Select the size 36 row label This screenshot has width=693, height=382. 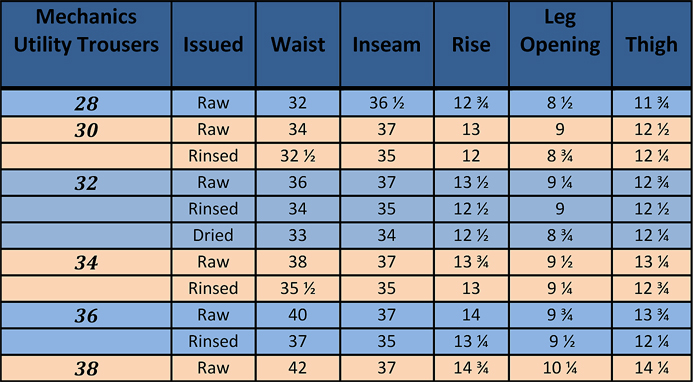pos(86,315)
